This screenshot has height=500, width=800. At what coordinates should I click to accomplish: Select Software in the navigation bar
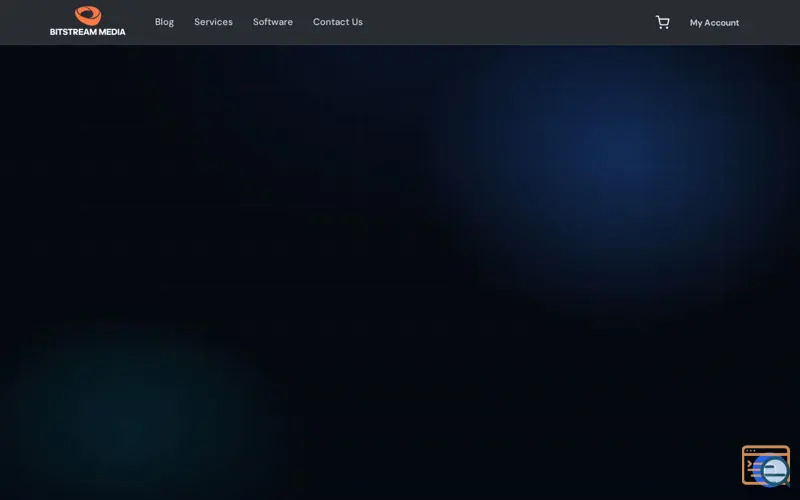point(273,22)
